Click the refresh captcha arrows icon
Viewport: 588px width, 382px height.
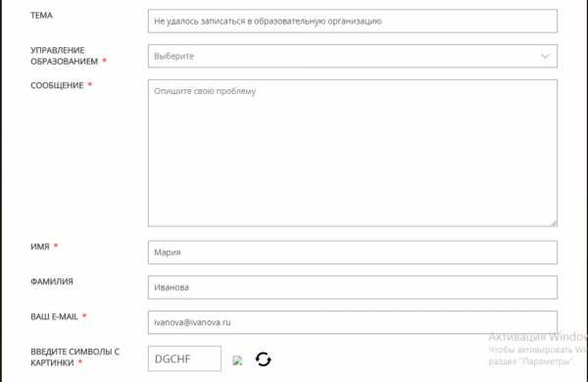click(264, 359)
